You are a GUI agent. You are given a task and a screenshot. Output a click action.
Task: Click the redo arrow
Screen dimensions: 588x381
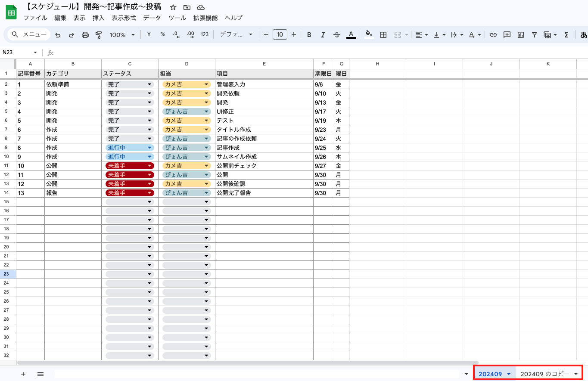(72, 35)
